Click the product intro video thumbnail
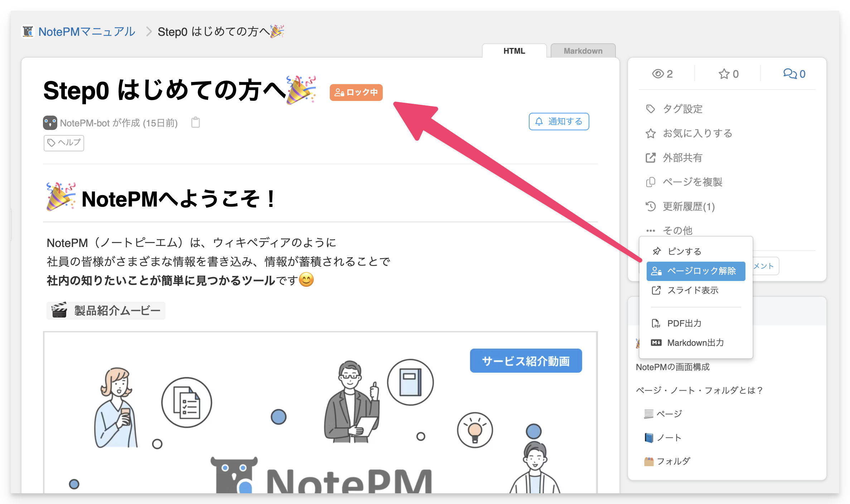Image resolution: width=850 pixels, height=504 pixels. point(320,412)
